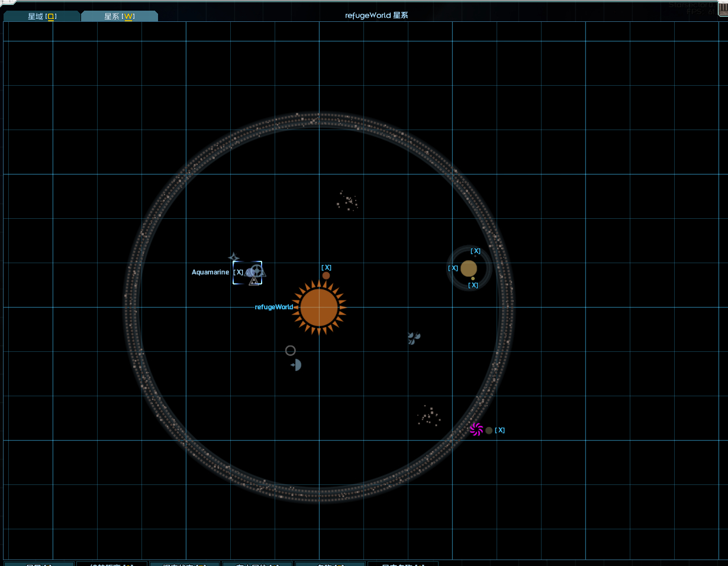
Task: Select the 星系 system tab
Action: 119,17
